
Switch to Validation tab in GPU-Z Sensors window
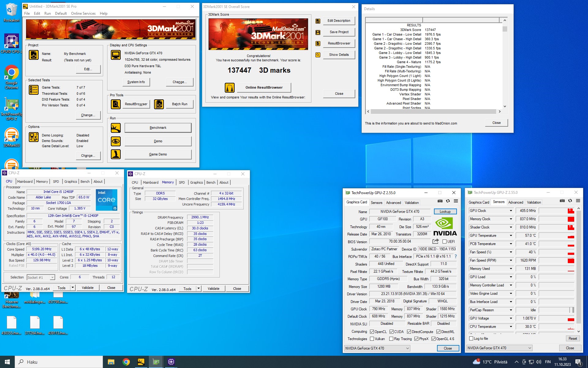point(534,202)
